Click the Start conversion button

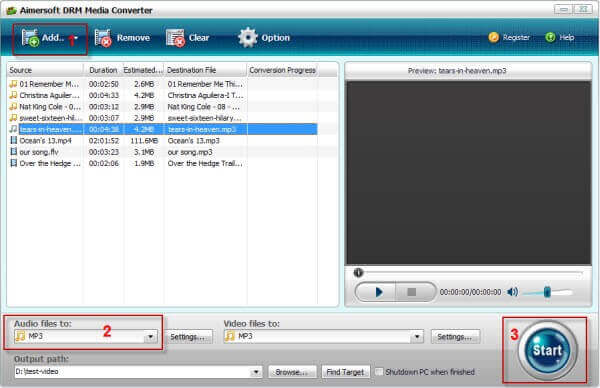547,350
